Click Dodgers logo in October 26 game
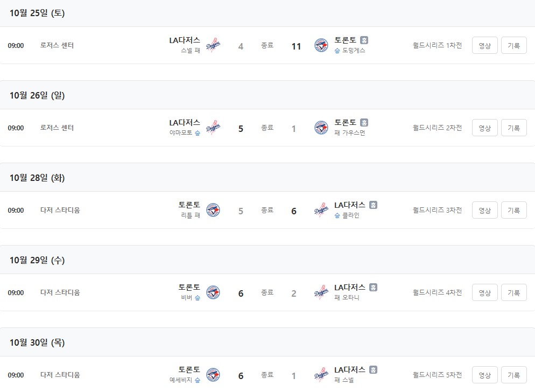The width and height of the screenshot is (535, 392). (213, 128)
